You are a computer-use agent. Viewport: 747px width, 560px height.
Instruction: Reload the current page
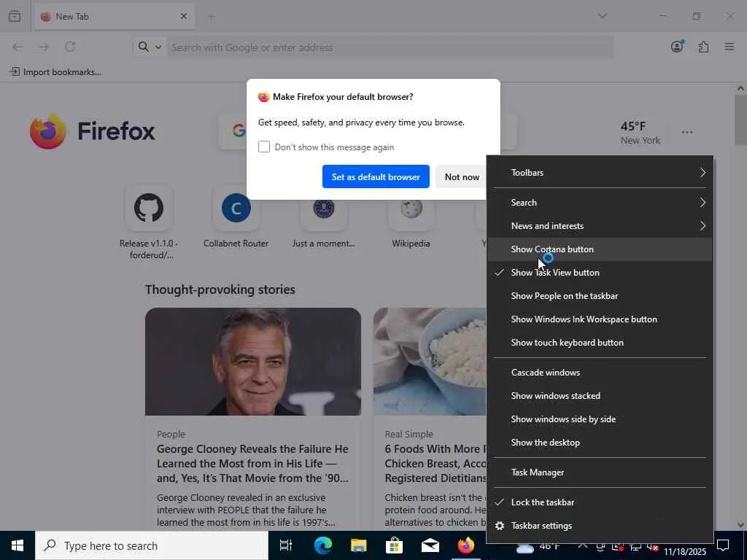tap(70, 47)
